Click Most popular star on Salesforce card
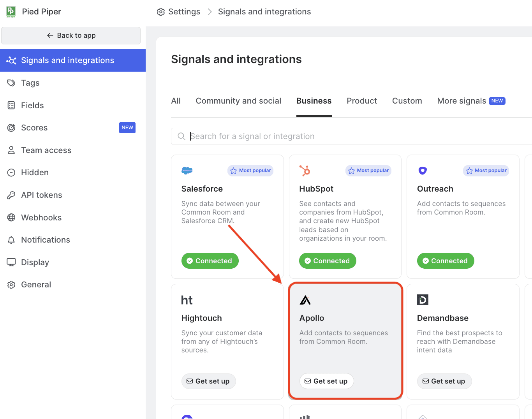This screenshot has height=419, width=532. tap(233, 171)
